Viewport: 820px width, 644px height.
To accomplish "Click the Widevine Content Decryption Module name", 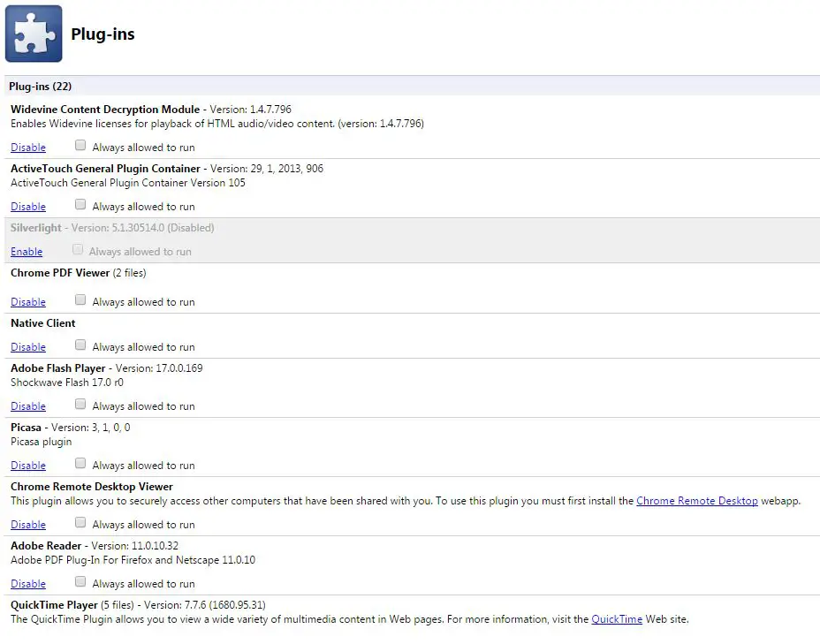I will tap(105, 110).
